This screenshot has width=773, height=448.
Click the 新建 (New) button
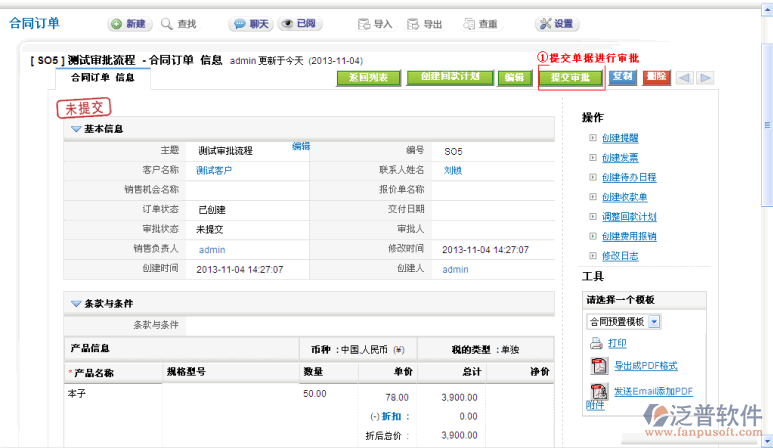click(129, 24)
